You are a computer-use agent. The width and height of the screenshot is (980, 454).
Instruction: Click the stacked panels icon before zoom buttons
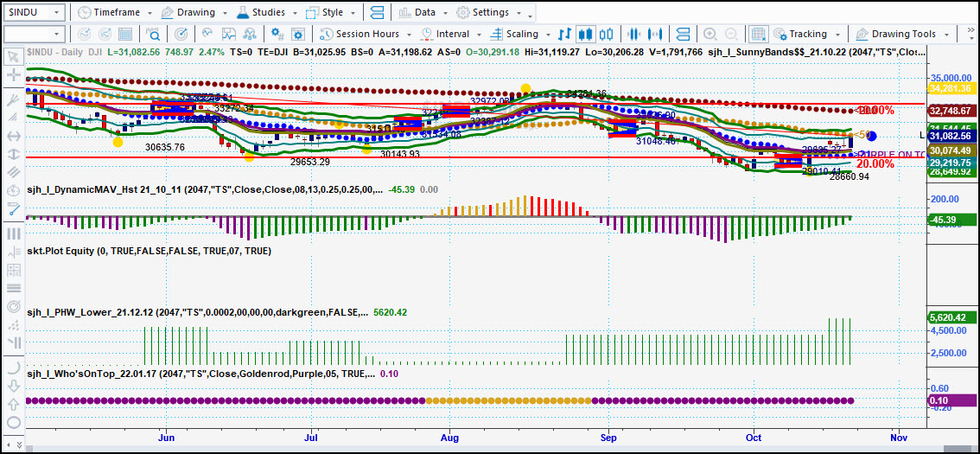683,34
